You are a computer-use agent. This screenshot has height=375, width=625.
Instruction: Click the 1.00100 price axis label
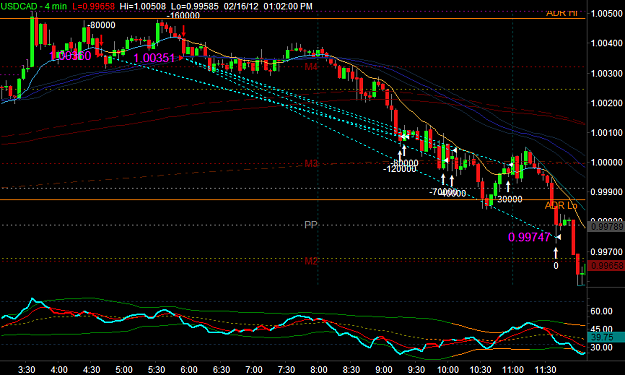[607, 133]
